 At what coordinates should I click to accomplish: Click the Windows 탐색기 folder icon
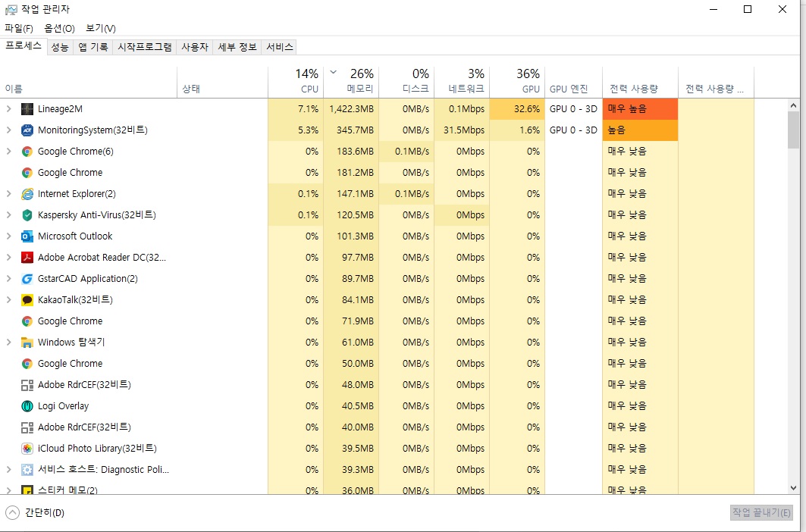click(x=27, y=343)
